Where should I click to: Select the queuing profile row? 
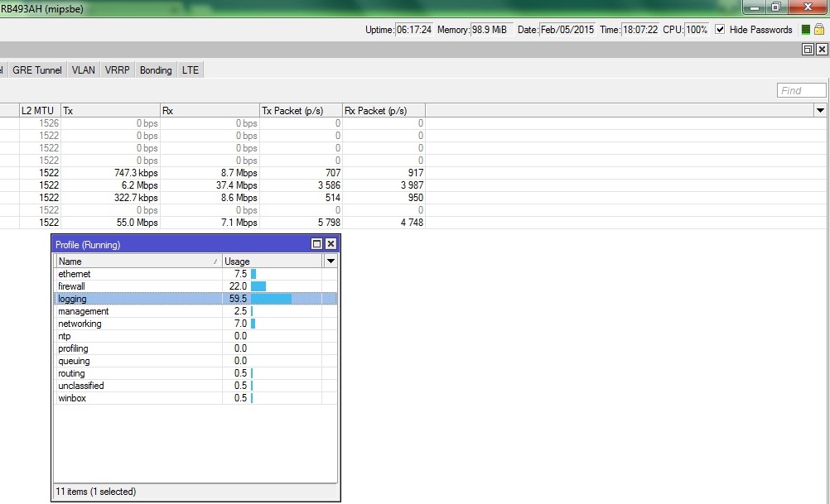click(x=195, y=361)
